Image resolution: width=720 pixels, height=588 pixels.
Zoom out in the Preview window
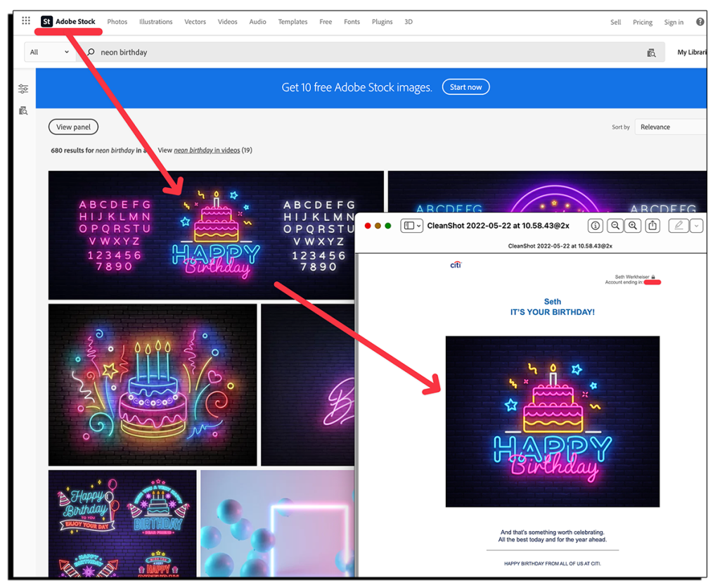tap(615, 226)
